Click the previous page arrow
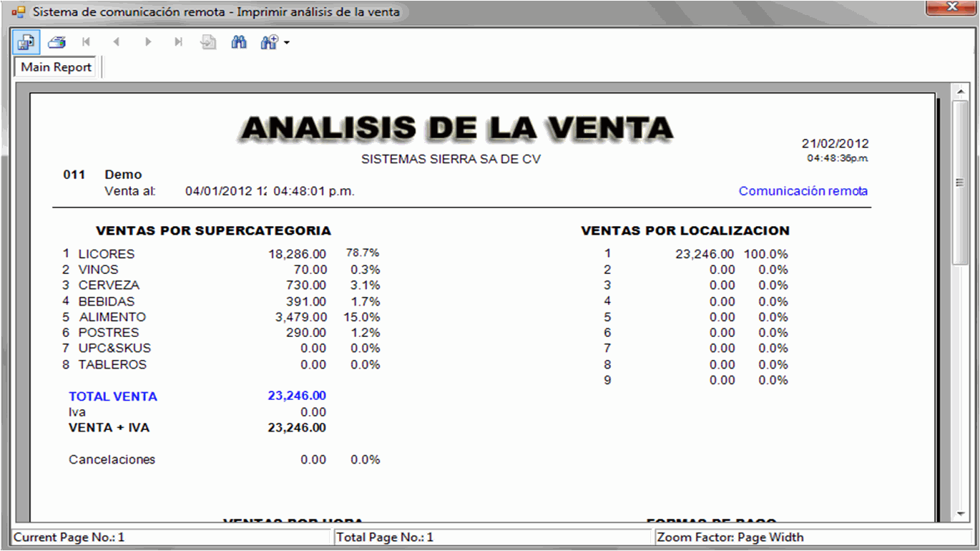Image resolution: width=980 pixels, height=551 pixels. point(117,42)
